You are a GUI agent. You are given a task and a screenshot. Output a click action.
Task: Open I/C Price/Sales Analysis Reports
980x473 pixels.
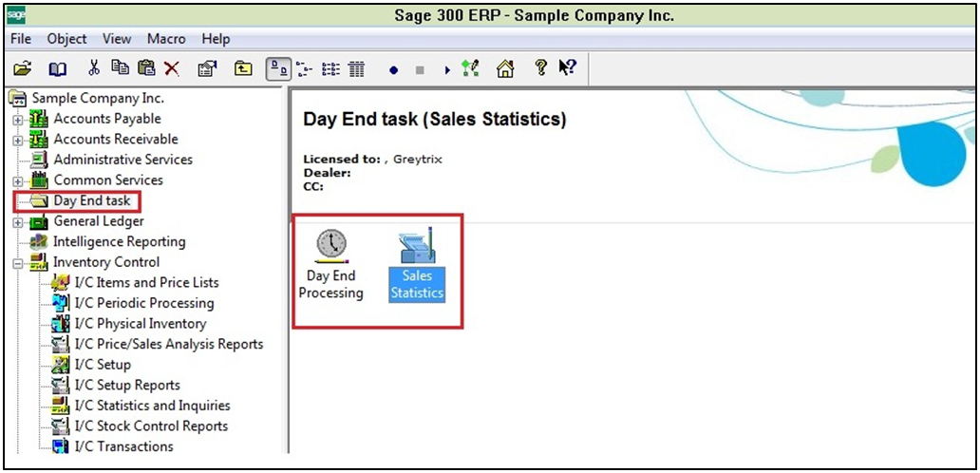point(169,344)
